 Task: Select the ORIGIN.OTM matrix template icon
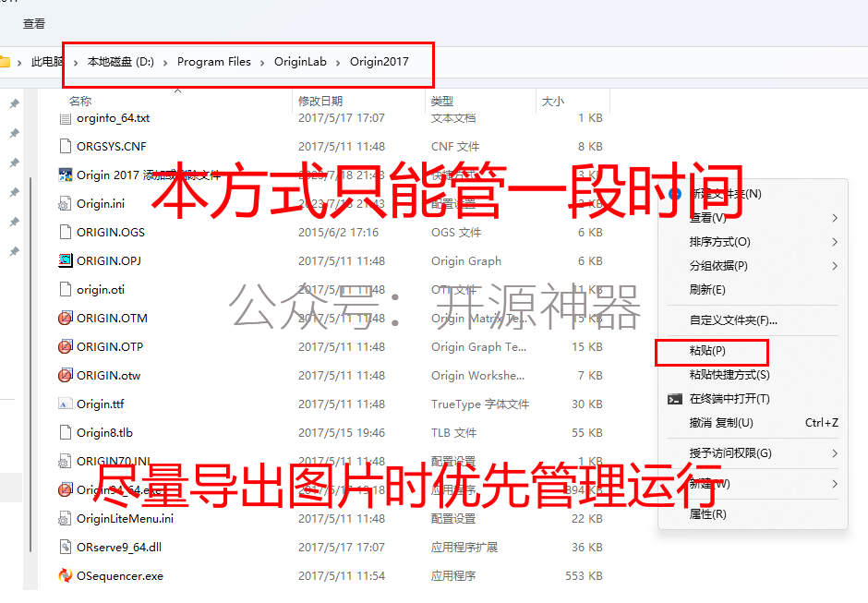coord(66,318)
